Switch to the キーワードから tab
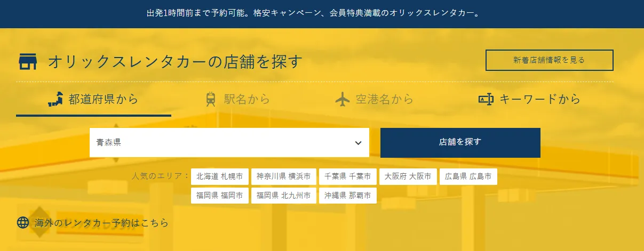This screenshot has width=644, height=251. tap(529, 100)
